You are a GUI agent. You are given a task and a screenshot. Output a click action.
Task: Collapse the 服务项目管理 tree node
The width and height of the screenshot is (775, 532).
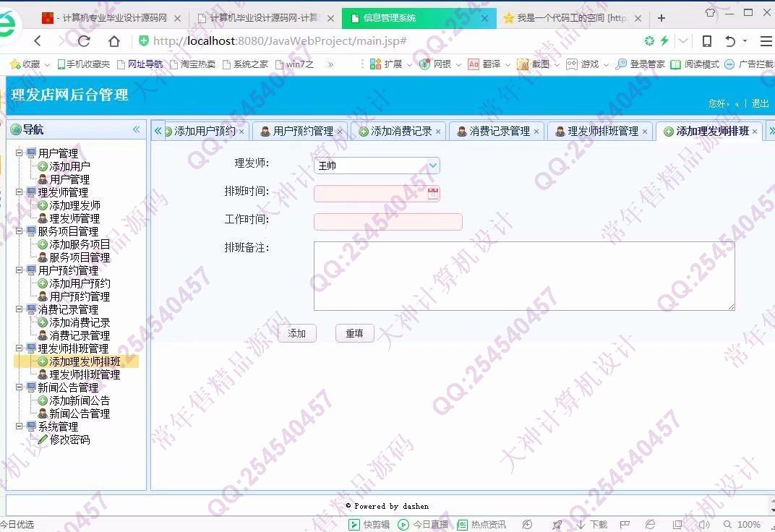click(x=19, y=231)
